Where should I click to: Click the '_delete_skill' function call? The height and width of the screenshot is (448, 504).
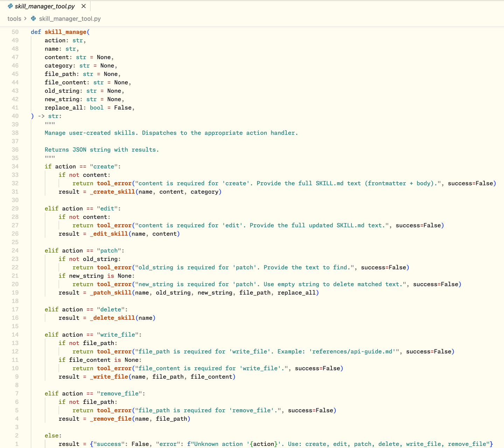click(112, 318)
